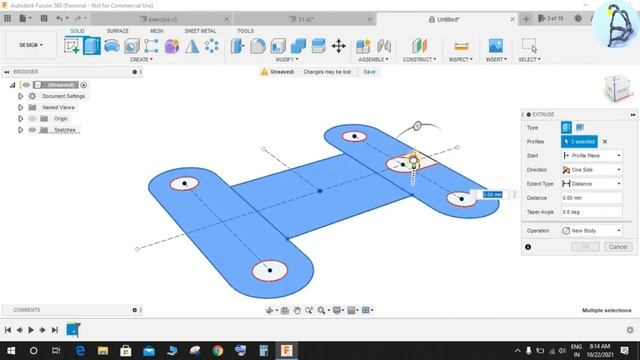The width and height of the screenshot is (640, 360).
Task: Select the Joint tool
Action: [x=384, y=46]
